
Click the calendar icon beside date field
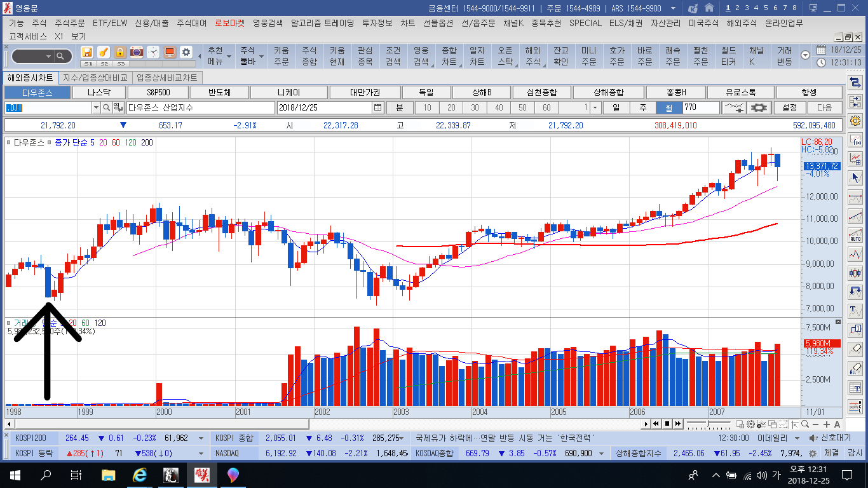378,107
